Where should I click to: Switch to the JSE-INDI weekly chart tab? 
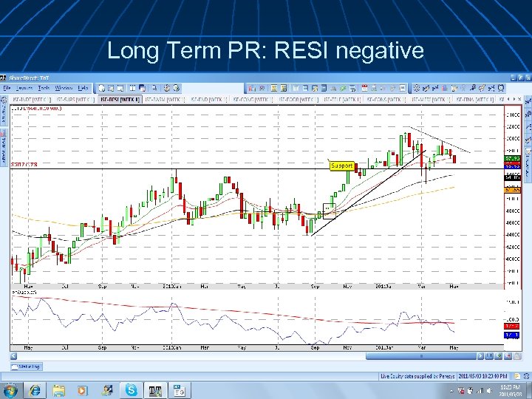31,100
